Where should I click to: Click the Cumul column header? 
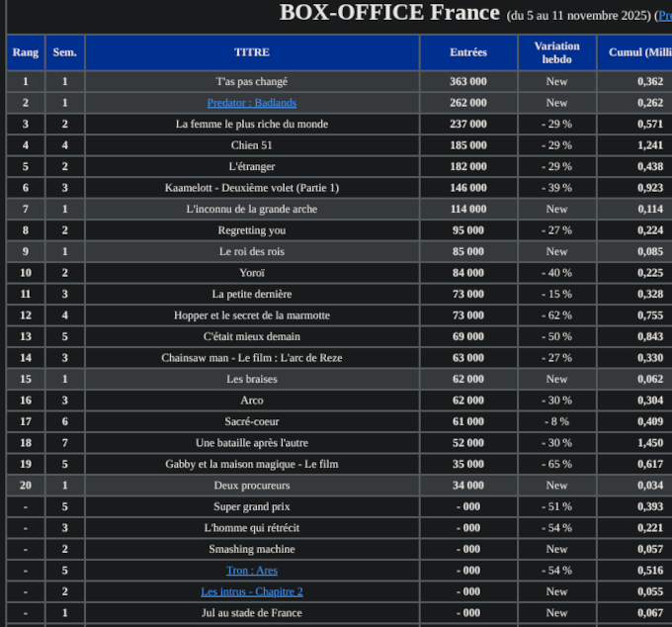coord(637,52)
